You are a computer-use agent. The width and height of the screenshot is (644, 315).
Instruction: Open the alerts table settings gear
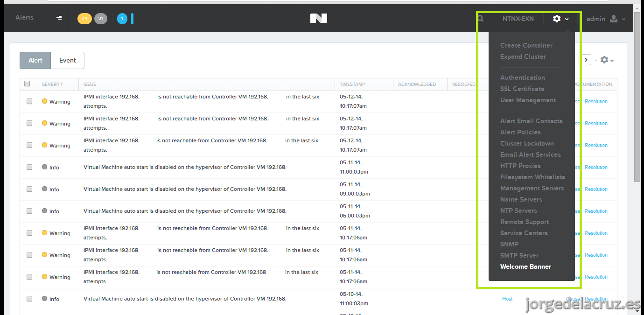[x=604, y=60]
